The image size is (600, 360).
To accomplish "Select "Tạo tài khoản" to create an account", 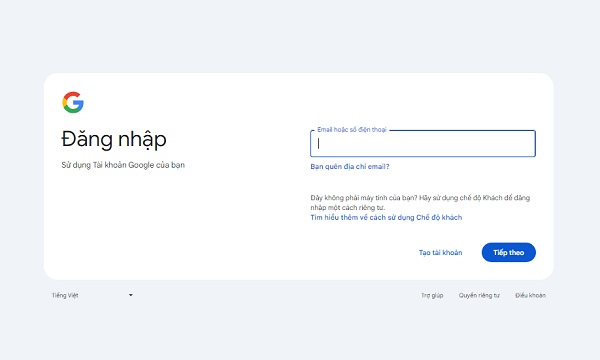I will tap(440, 252).
